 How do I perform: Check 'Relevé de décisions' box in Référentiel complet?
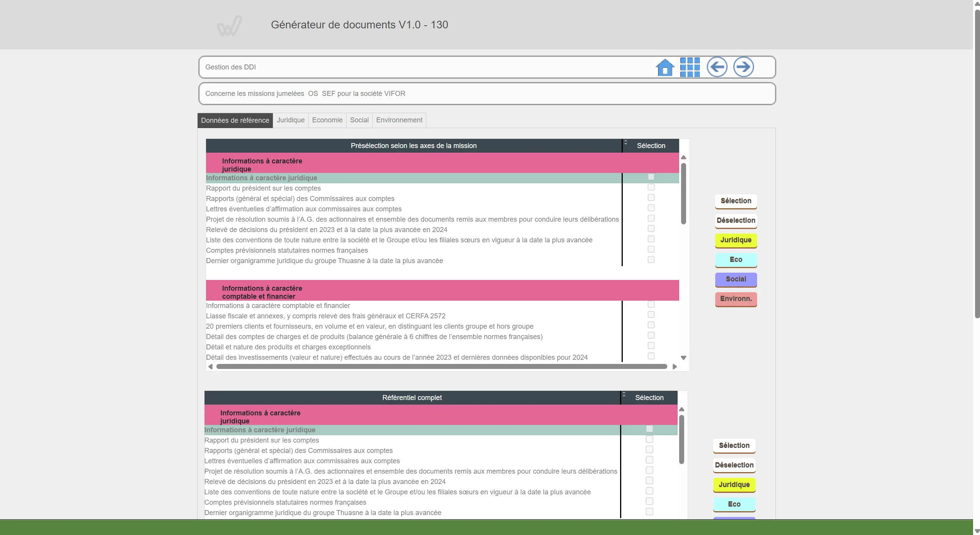tap(650, 481)
